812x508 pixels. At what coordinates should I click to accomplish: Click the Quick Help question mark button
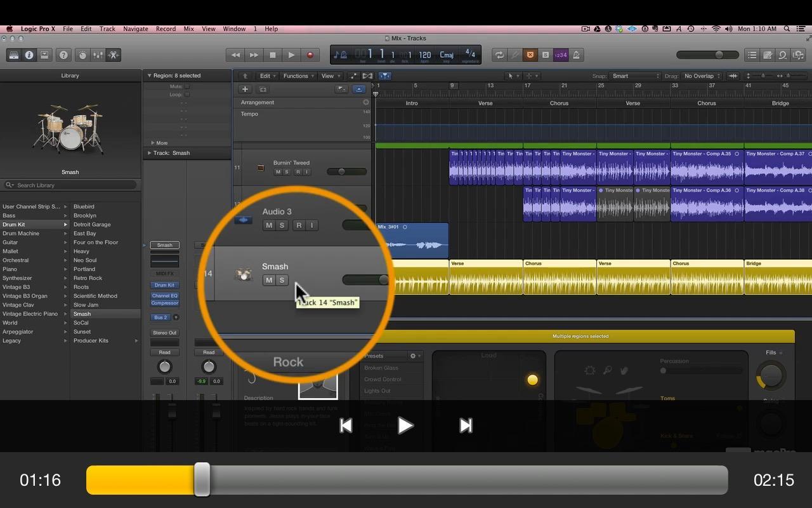coord(63,55)
